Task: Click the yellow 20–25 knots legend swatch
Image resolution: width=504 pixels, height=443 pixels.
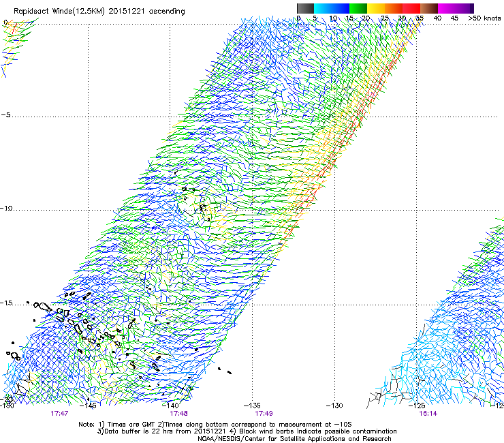Action: point(376,8)
